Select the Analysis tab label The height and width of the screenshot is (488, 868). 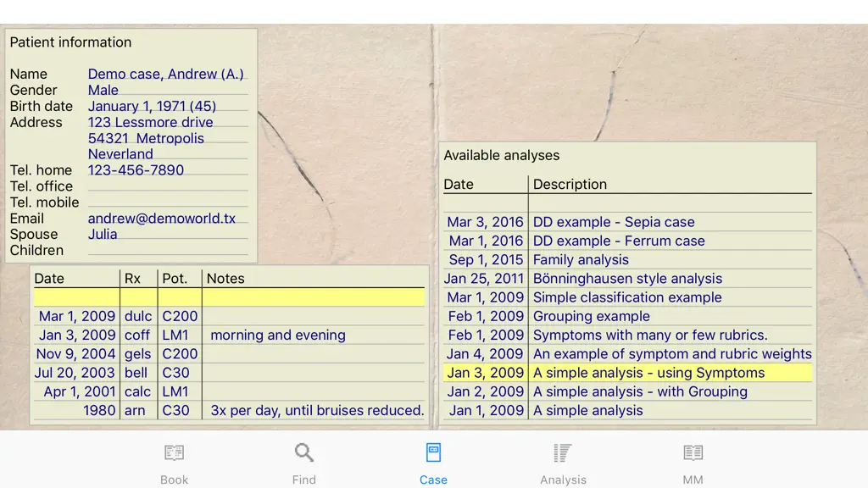click(x=563, y=480)
